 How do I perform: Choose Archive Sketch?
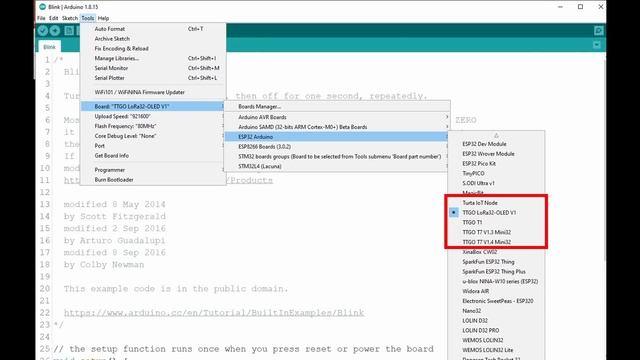click(153, 39)
